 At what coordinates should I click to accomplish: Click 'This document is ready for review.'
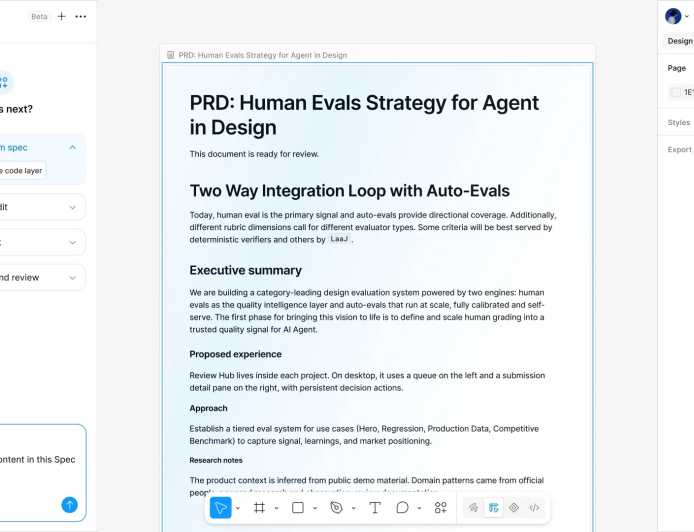click(x=254, y=154)
